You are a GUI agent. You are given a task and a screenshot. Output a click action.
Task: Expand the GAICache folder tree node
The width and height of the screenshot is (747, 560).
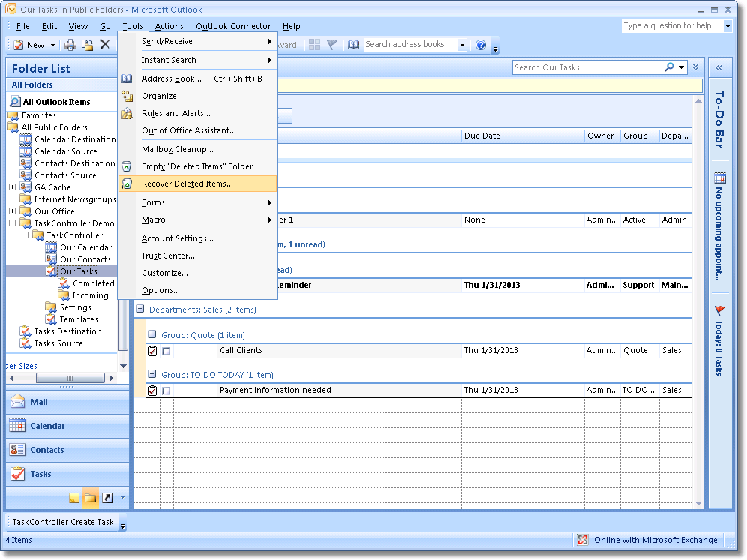pos(13,187)
